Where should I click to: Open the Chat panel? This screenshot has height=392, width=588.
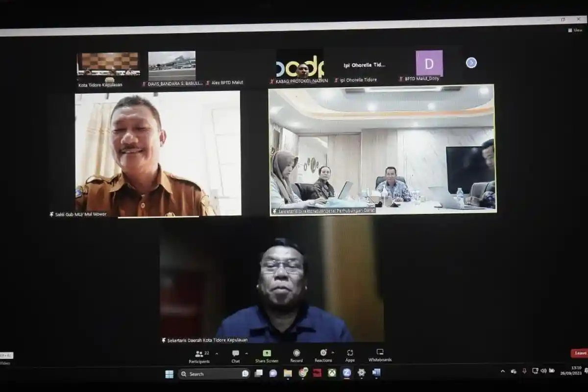click(x=236, y=354)
